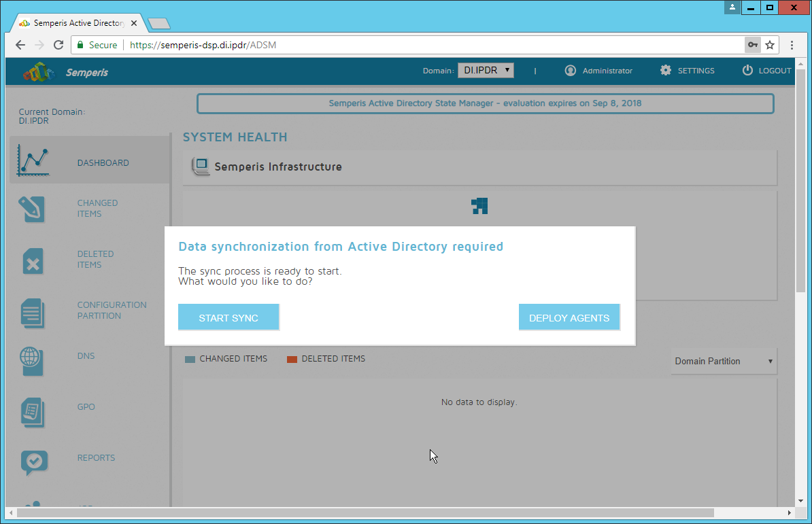This screenshot has width=812, height=524.
Task: Open Changed Items sidebar icon
Action: point(32,209)
